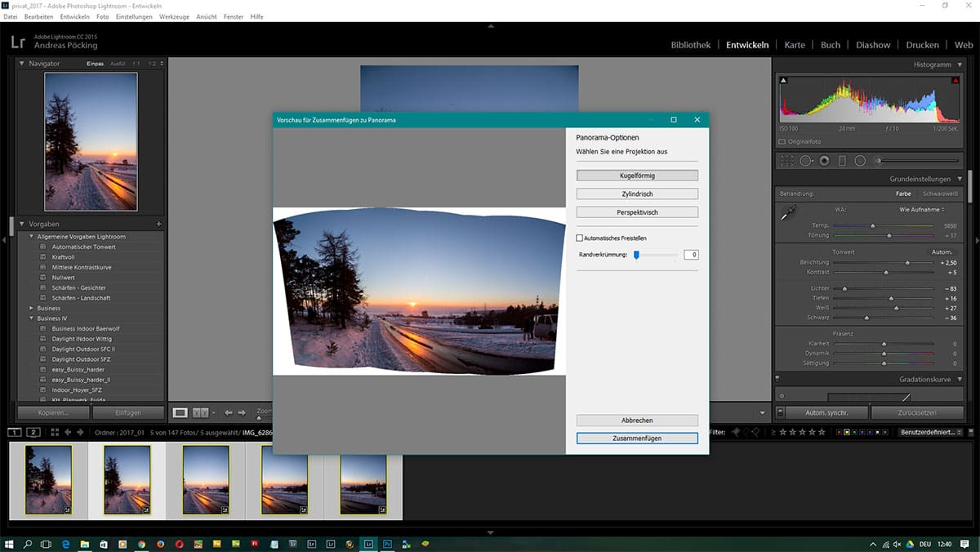Open File Explorer from the taskbar
Viewport: 980px width, 552px height.
point(85,543)
